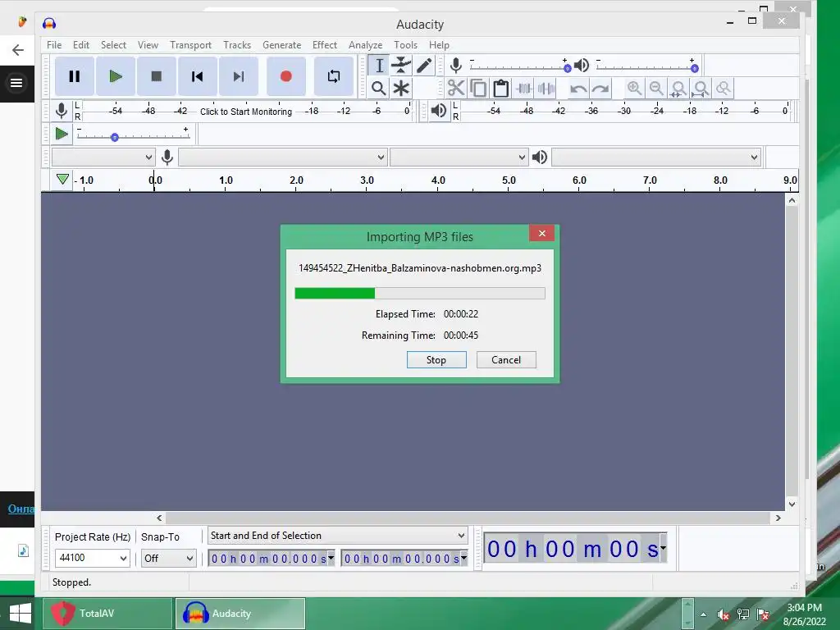Open the Edit menu
Image resolution: width=840 pixels, height=630 pixels.
click(81, 45)
